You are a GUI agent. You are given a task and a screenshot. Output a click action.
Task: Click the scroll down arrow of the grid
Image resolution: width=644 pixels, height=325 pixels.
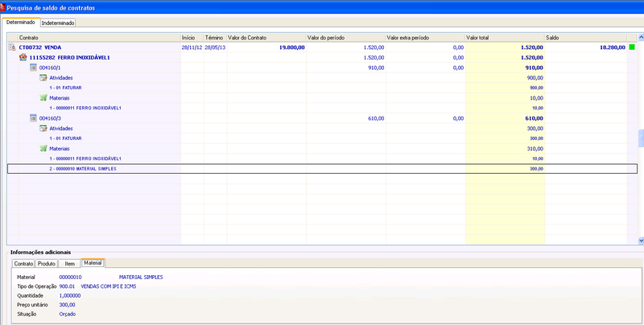pyautogui.click(x=641, y=241)
